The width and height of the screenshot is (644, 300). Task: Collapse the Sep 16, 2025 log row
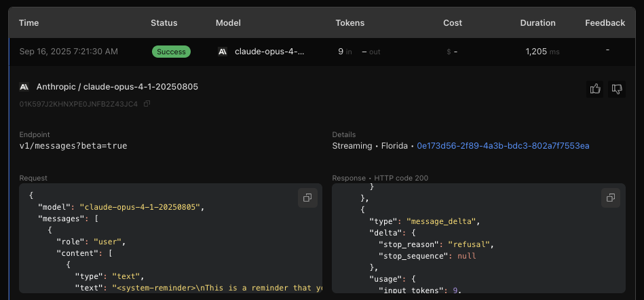[69, 52]
